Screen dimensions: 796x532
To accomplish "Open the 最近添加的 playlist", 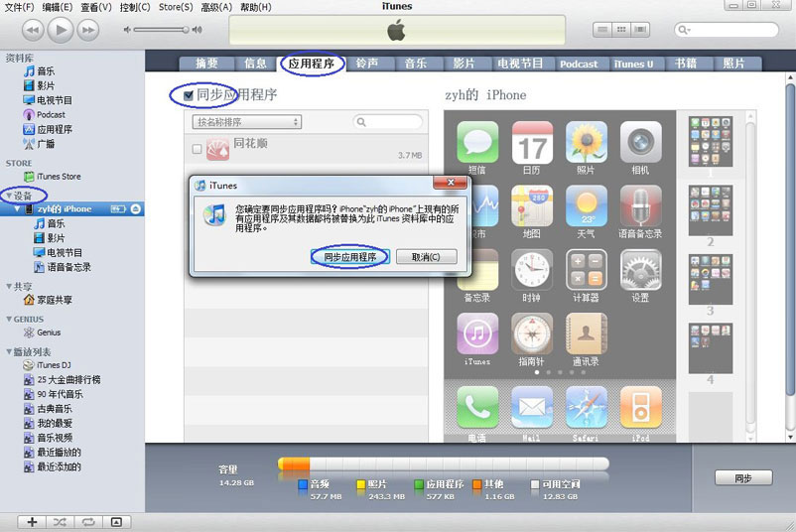I will click(53, 467).
